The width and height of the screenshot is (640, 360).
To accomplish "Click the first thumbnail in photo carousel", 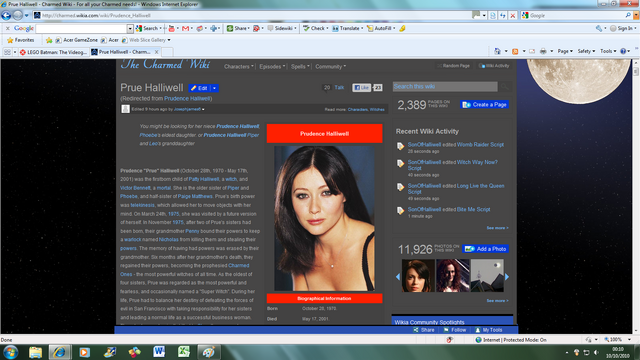I will [x=418, y=276].
